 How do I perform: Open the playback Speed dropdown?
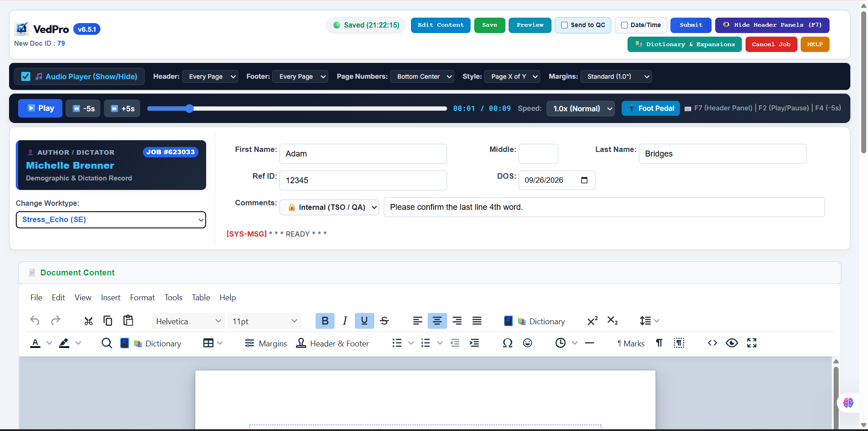coord(580,109)
